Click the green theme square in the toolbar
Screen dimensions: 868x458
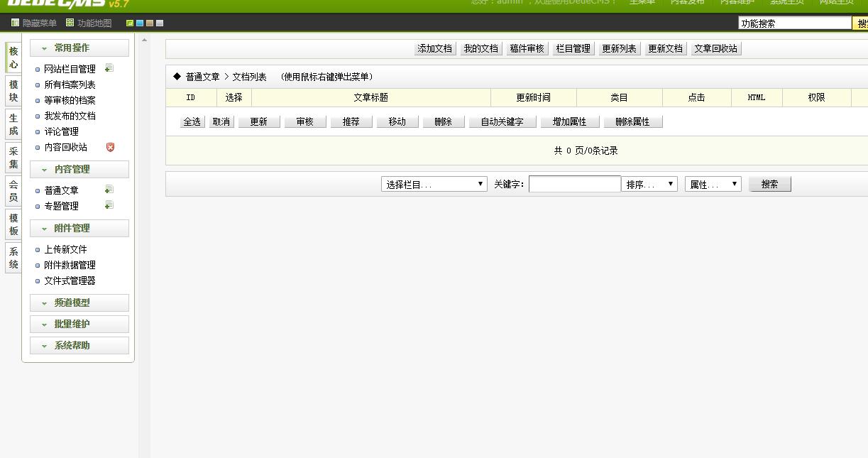(x=130, y=23)
